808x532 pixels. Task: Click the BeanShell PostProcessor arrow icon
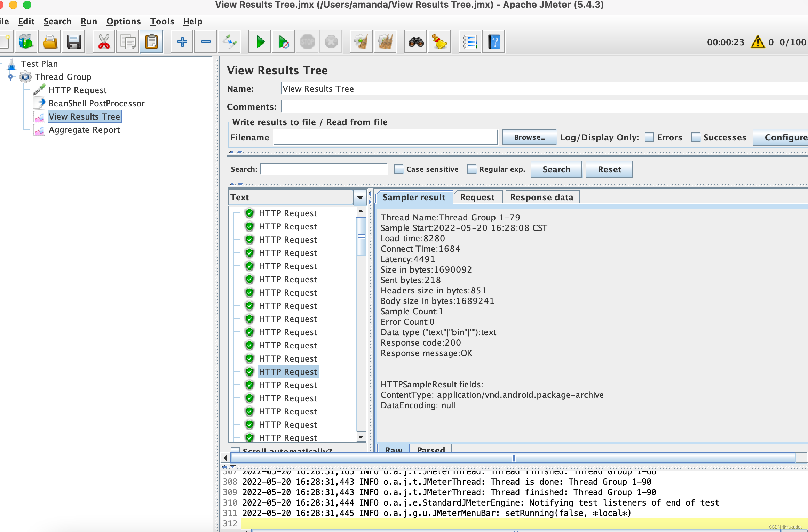click(39, 103)
